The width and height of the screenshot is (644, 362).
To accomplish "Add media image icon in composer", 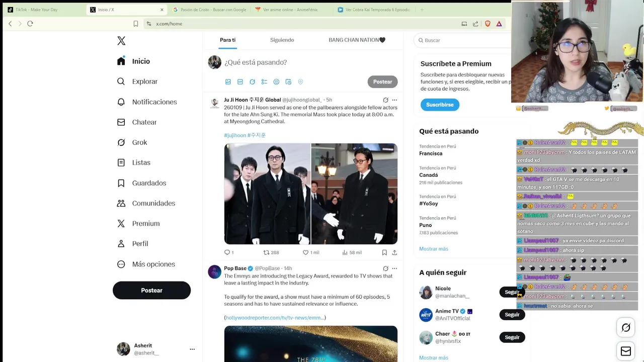I will coord(228,82).
